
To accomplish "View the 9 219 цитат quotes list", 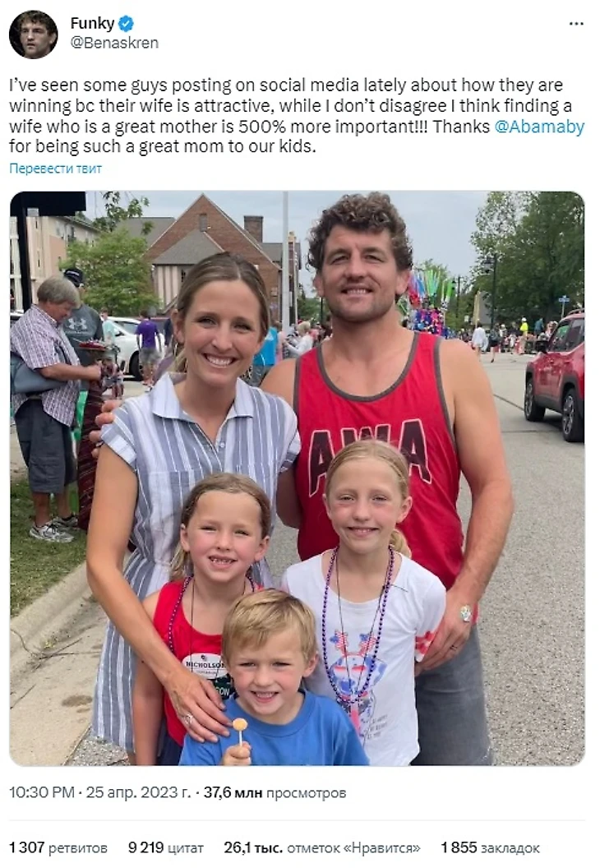I will pyautogui.click(x=165, y=847).
